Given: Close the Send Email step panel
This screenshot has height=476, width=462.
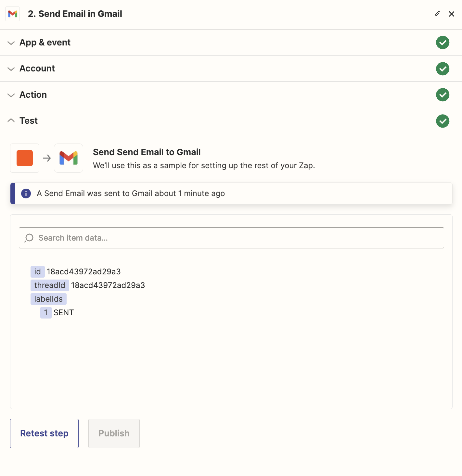Looking at the screenshot, I should coord(452,14).
